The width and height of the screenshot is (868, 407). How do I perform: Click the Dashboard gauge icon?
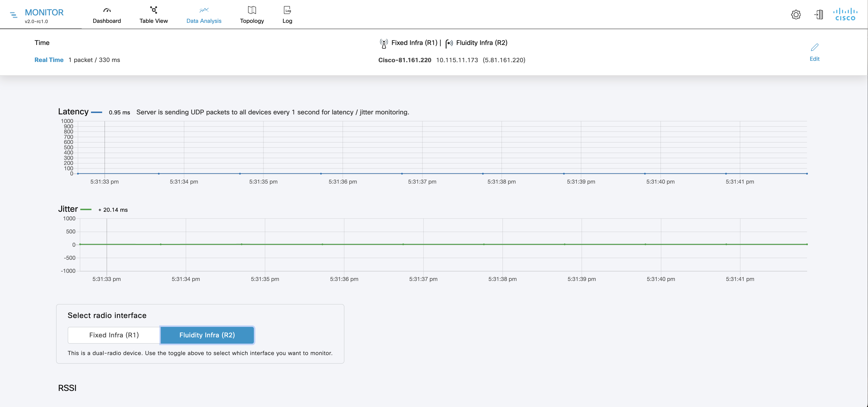[x=107, y=10]
